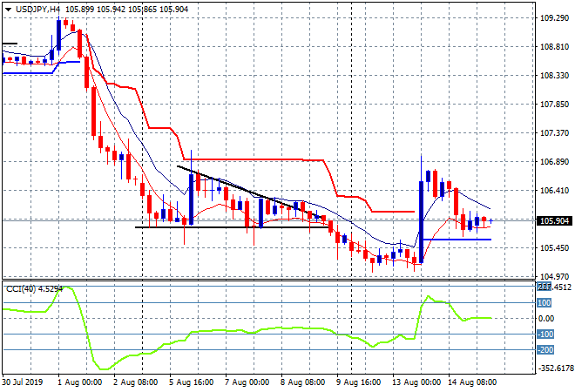Click the 104.970 price axis label

(x=553, y=277)
